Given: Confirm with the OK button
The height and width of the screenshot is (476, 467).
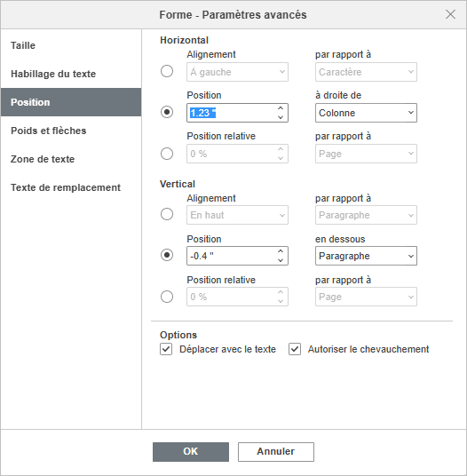Looking at the screenshot, I should pyautogui.click(x=191, y=452).
